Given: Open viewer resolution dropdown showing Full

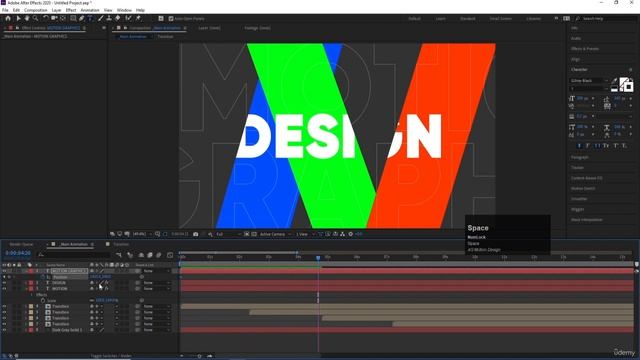Looking at the screenshot, I should click(x=227, y=234).
